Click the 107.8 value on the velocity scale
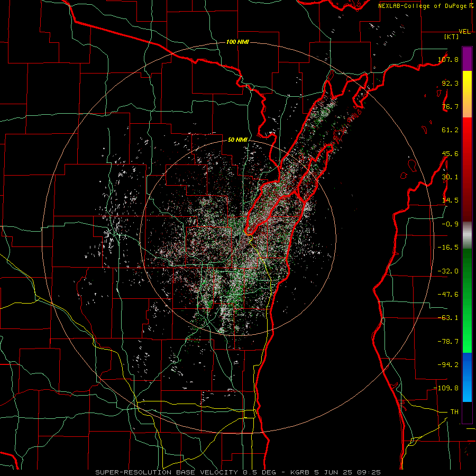The image size is (476, 476). click(x=448, y=59)
